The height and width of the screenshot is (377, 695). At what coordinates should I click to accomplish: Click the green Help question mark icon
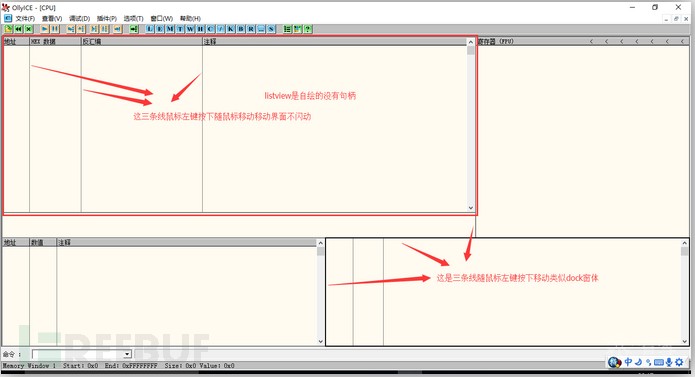tap(308, 29)
